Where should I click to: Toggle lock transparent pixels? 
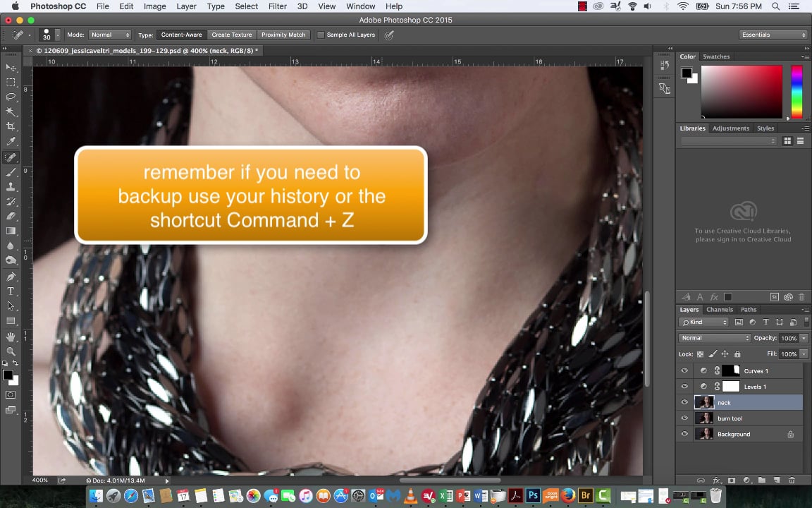700,354
